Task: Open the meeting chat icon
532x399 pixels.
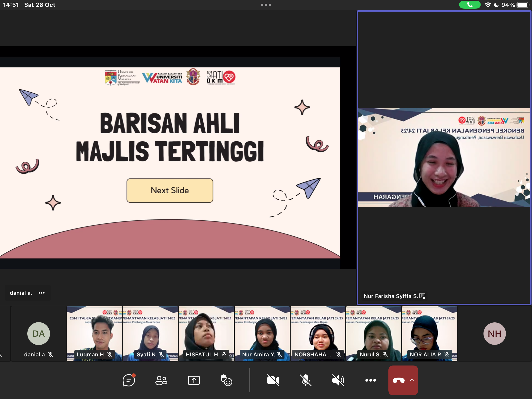Action: [129, 380]
